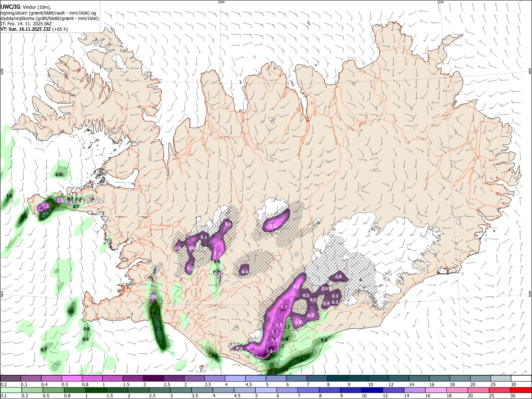Pick the light lavender 4 mm snow swatch
532x399 pixels.
coord(235,379)
